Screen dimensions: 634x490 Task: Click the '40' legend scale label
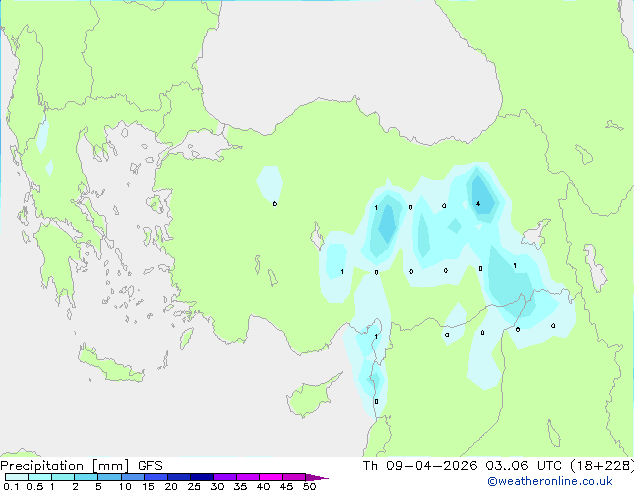click(263, 486)
